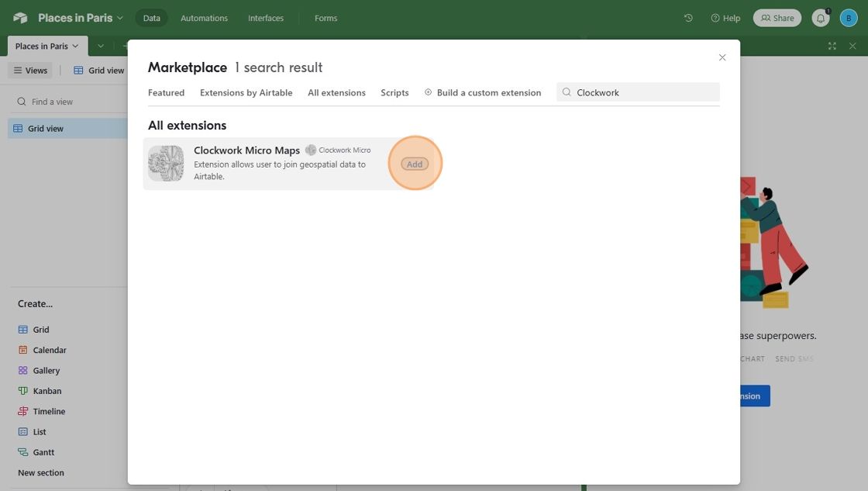
Task: Click the Find a view search field
Action: (x=69, y=102)
